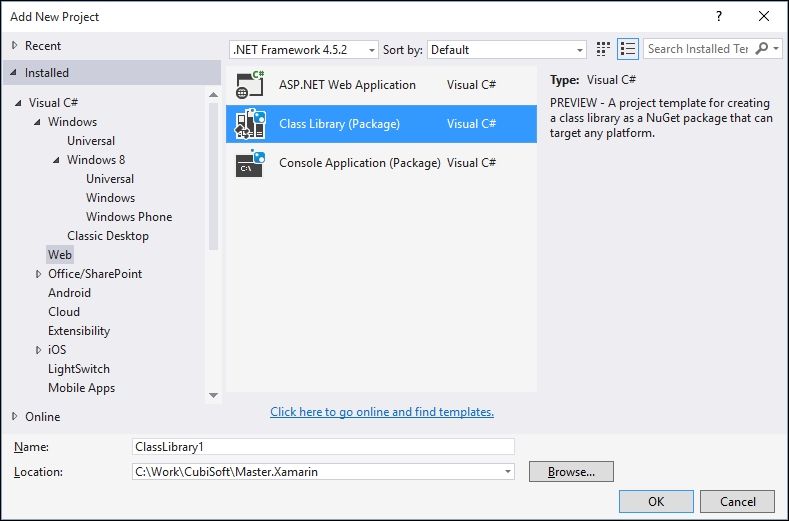789x521 pixels.
Task: Click the Recent section label
Action: click(x=43, y=45)
